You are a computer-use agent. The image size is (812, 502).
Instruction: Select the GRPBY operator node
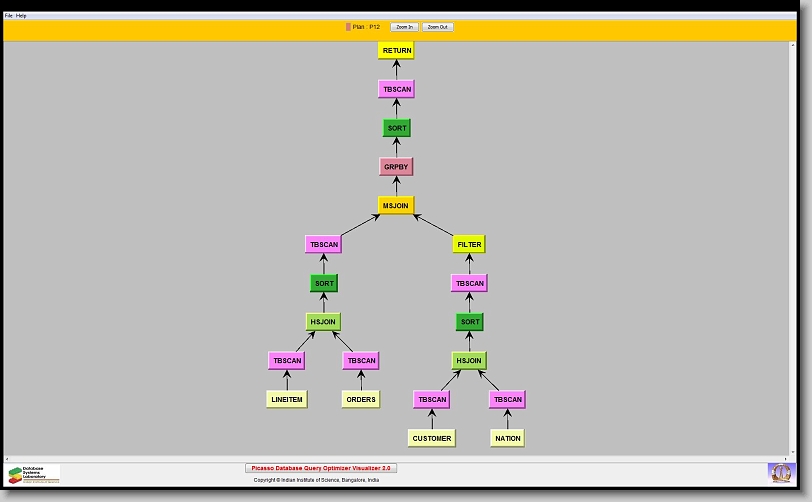396,167
